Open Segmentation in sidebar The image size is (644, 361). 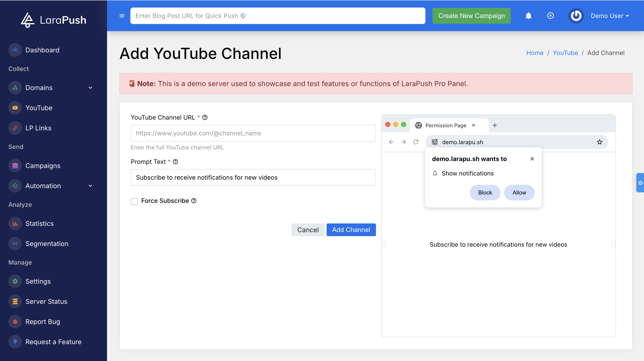pyautogui.click(x=47, y=244)
